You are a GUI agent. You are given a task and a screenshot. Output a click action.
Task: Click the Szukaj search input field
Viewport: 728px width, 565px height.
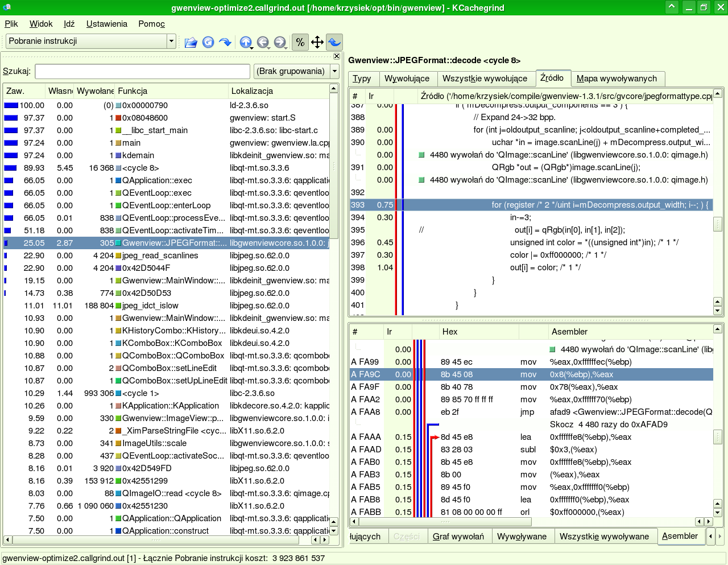(142, 71)
